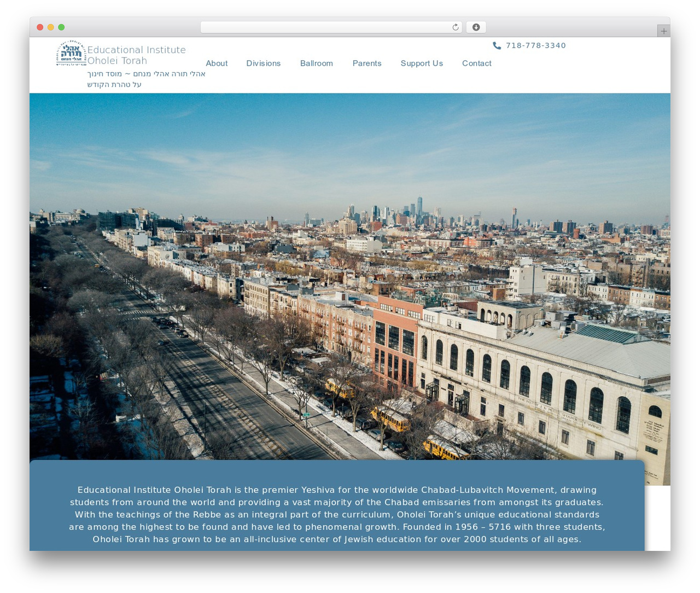Open the Divisions menu

(264, 63)
